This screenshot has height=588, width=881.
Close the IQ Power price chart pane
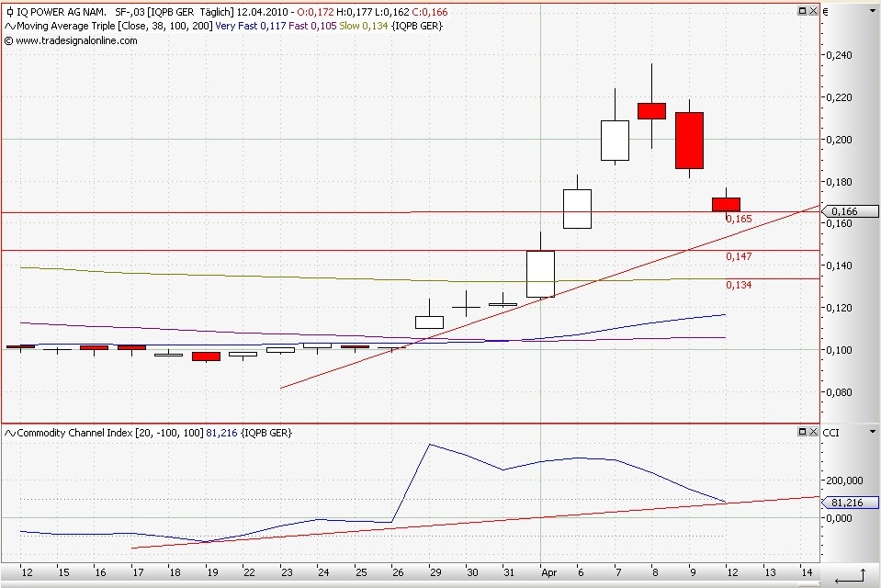(x=813, y=11)
